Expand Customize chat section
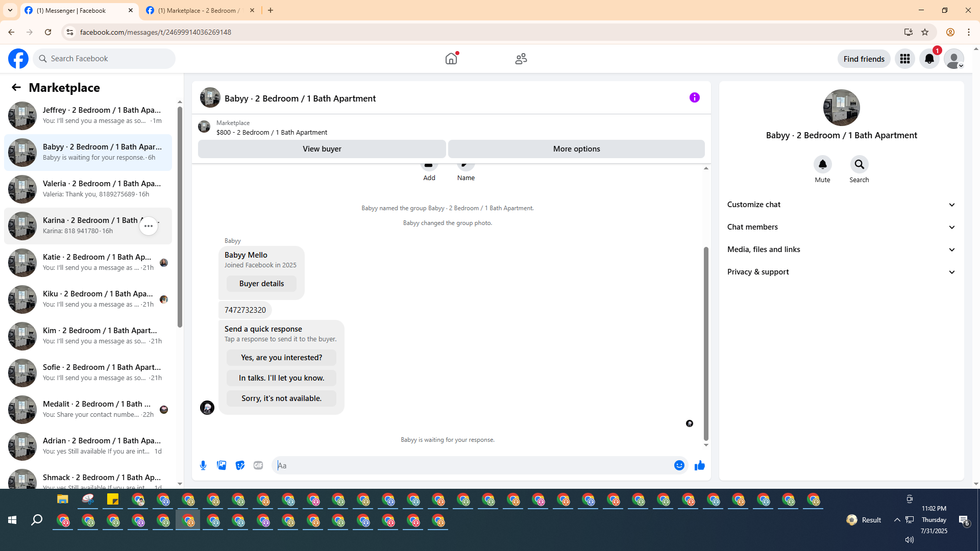 [x=841, y=205]
